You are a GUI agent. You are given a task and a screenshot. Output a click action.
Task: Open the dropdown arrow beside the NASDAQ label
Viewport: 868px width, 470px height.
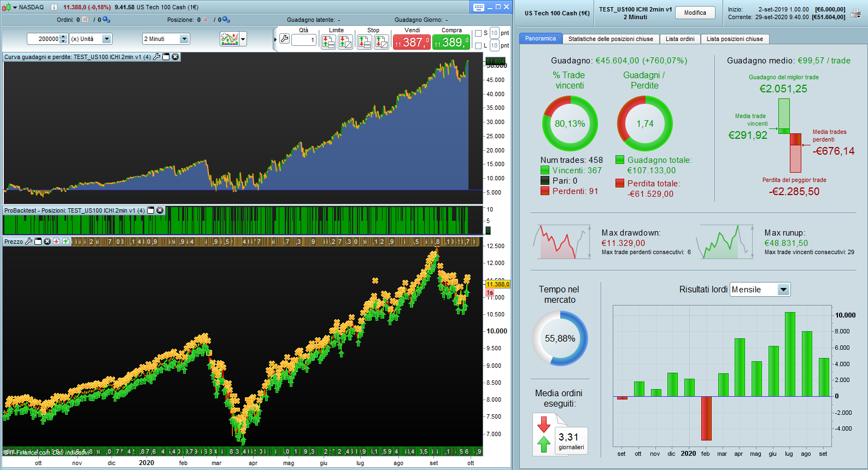click(x=15, y=7)
